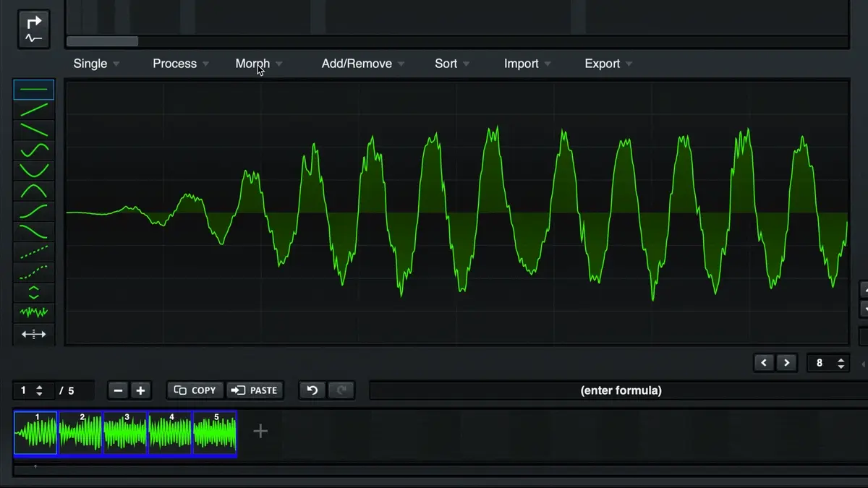
Task: Expand the Sort dropdown arrow
Action: click(467, 64)
